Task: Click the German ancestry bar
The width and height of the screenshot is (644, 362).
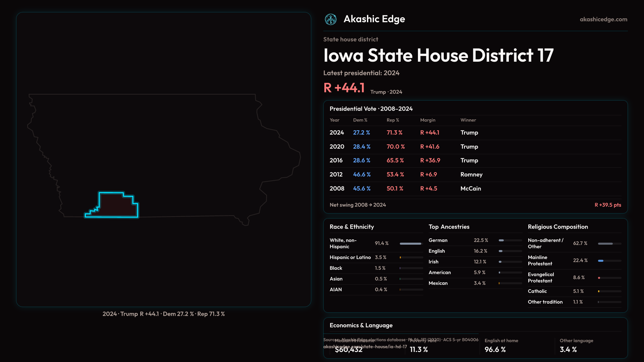Action: click(501, 240)
